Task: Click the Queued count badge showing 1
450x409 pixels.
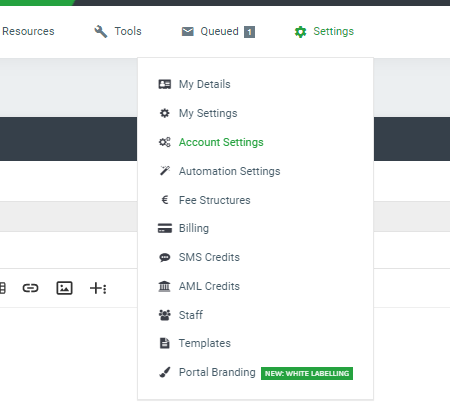Action: click(x=249, y=32)
